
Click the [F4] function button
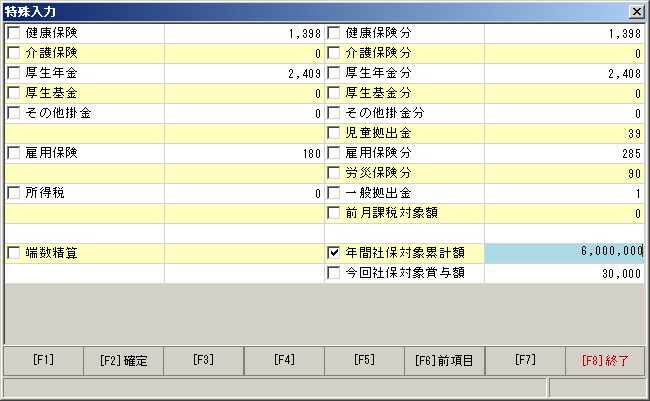tap(284, 361)
